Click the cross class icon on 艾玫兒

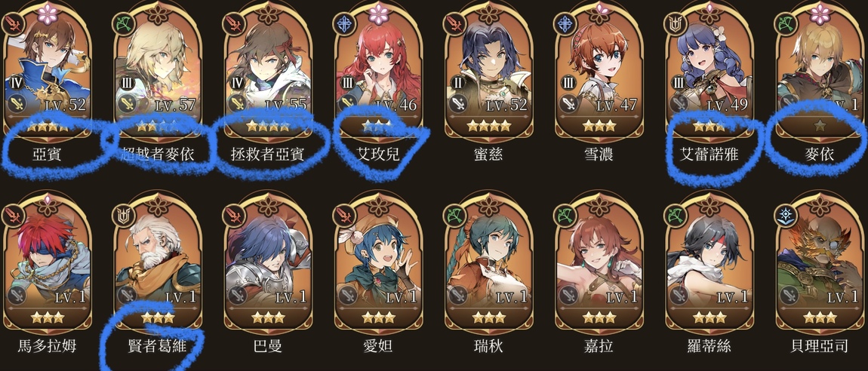tap(343, 23)
